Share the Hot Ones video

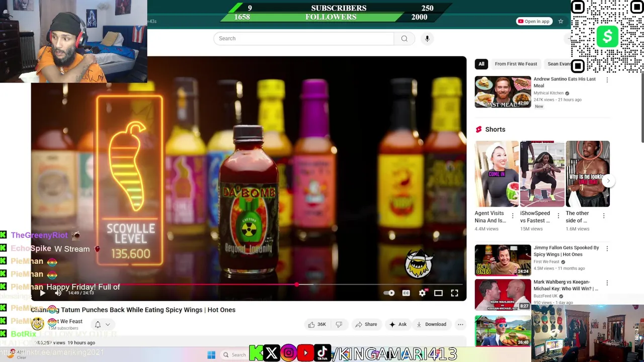pos(366,324)
